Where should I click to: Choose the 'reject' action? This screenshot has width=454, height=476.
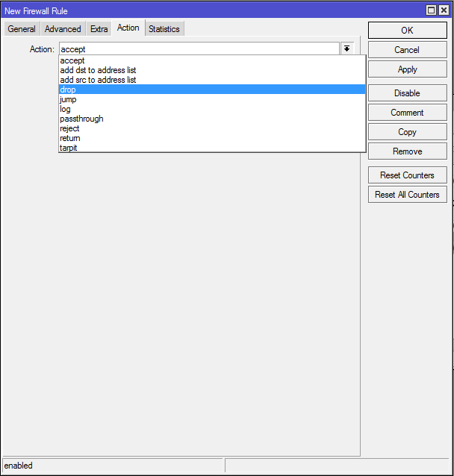click(x=69, y=128)
